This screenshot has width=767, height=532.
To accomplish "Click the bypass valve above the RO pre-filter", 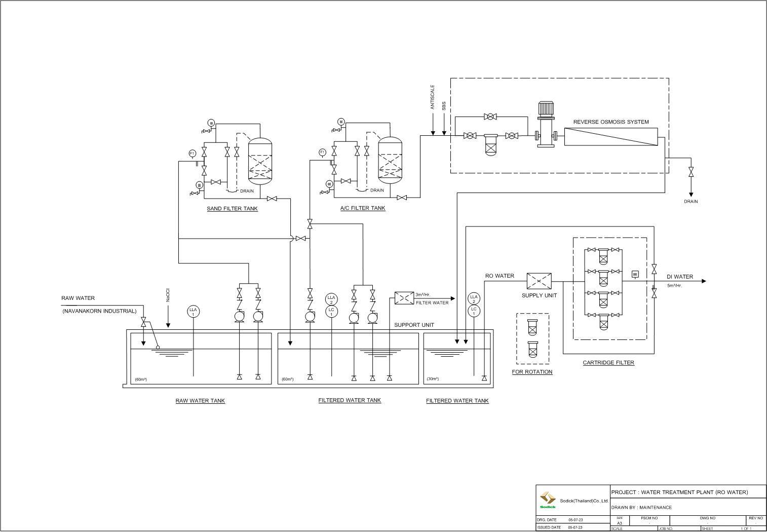I will coord(490,117).
